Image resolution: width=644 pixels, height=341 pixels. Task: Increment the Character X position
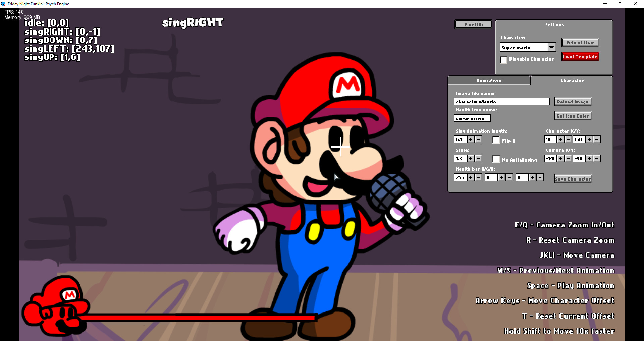click(560, 139)
